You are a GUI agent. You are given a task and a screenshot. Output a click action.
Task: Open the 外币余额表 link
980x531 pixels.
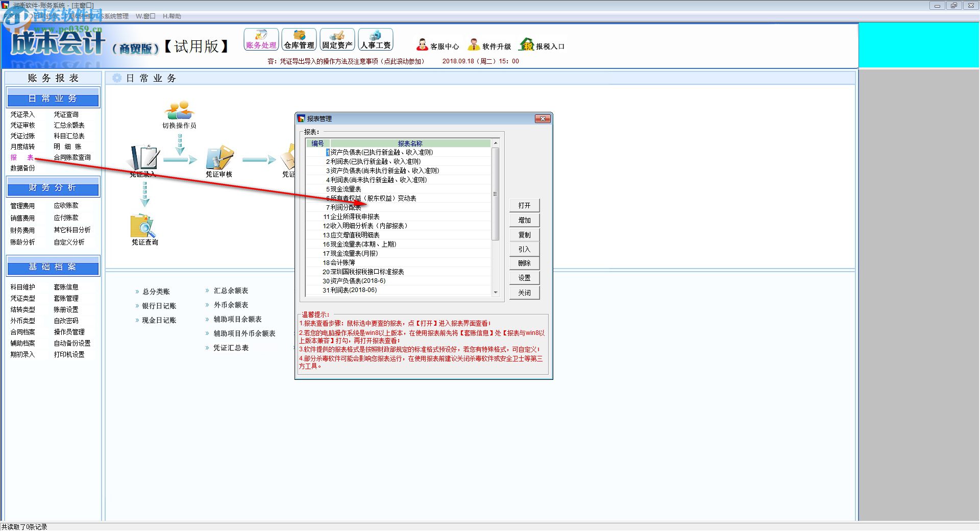pos(231,305)
